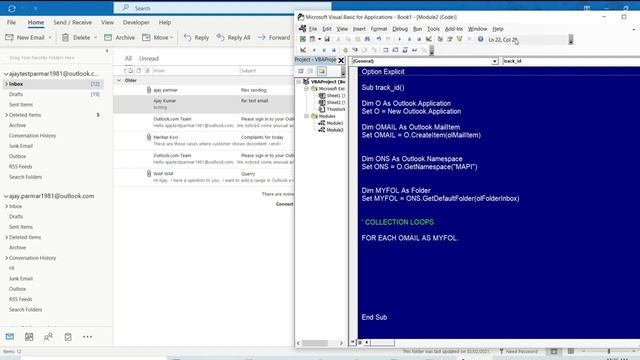Open New Email dropdown arrow
640x360 pixels.
tap(50, 38)
